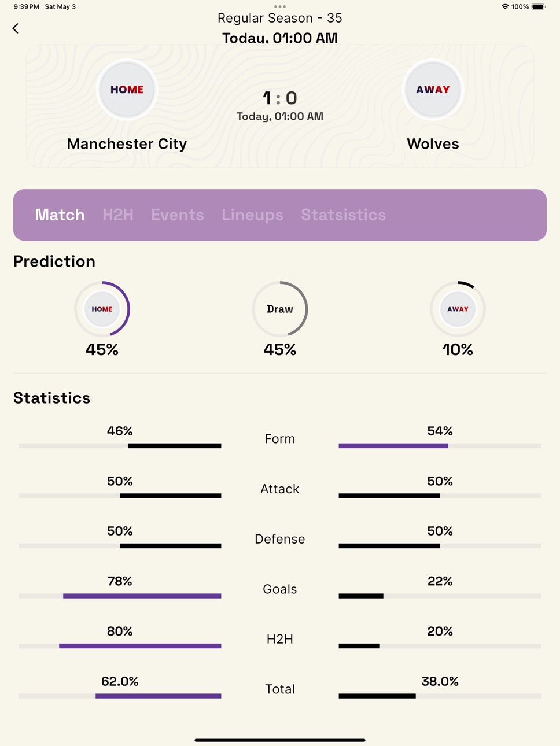
Task: Tap the Manchester City team name
Action: 127,144
